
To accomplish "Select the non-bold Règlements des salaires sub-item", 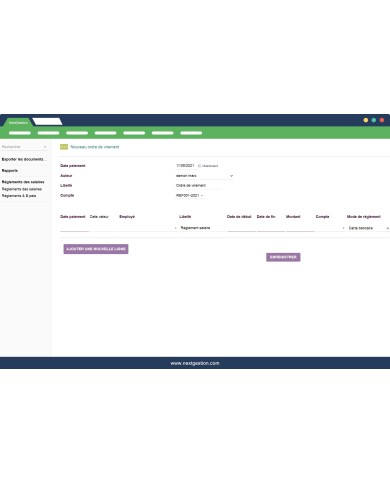I will pos(22,189).
